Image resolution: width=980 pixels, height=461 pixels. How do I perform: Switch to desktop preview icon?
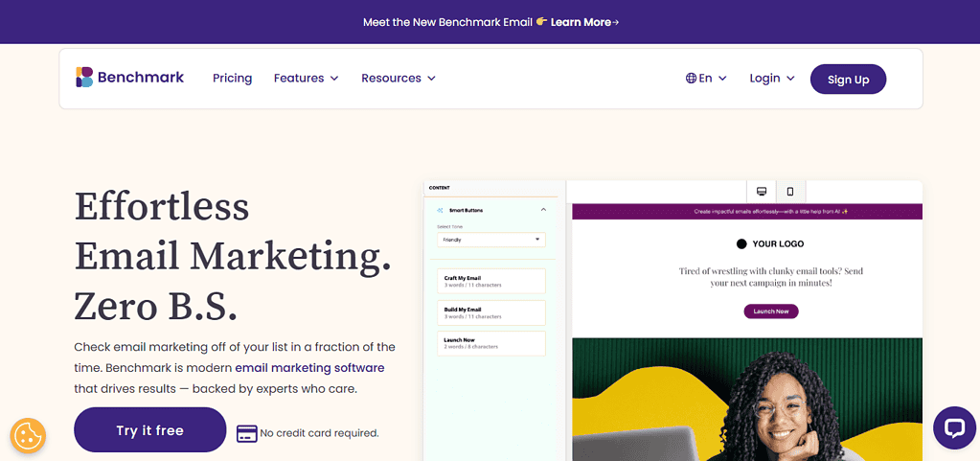(761, 191)
